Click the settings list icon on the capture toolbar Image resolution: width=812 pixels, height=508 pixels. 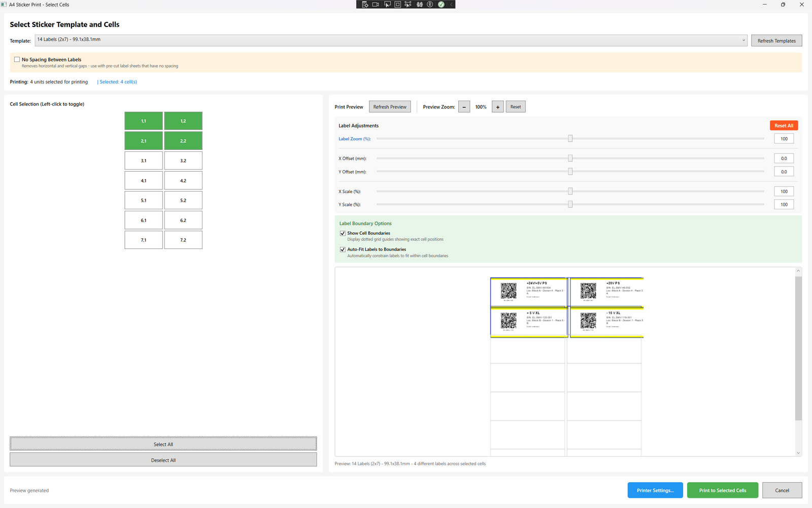tap(365, 4)
